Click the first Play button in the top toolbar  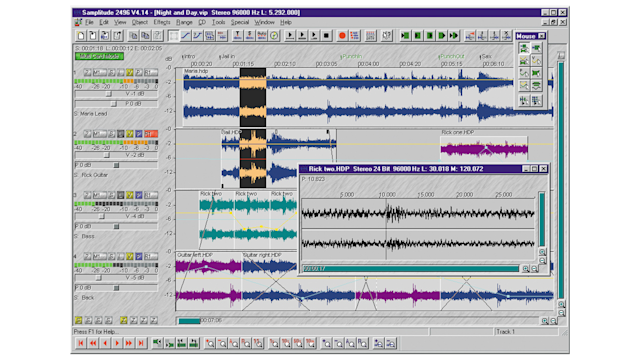(290, 36)
